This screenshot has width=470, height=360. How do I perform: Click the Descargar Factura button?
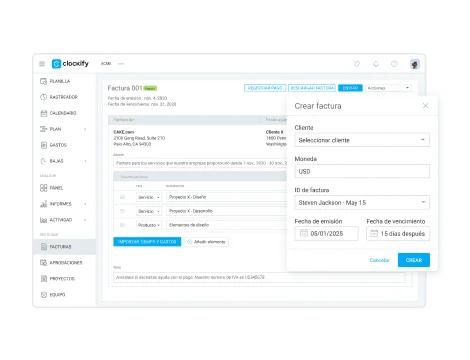[312, 88]
